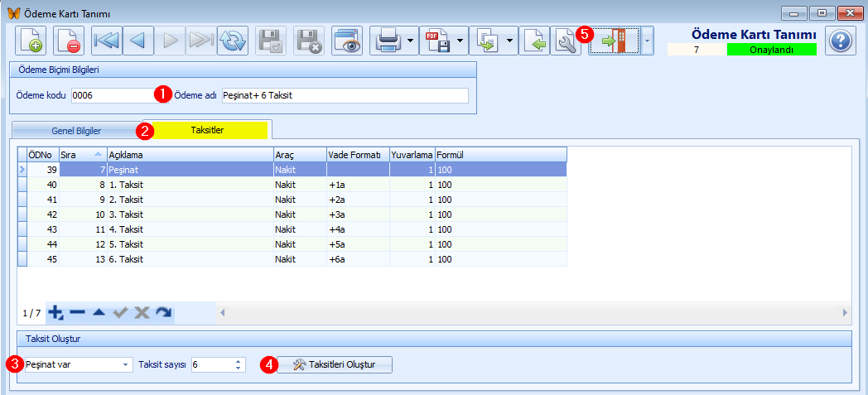Click the printer icon

(387, 41)
